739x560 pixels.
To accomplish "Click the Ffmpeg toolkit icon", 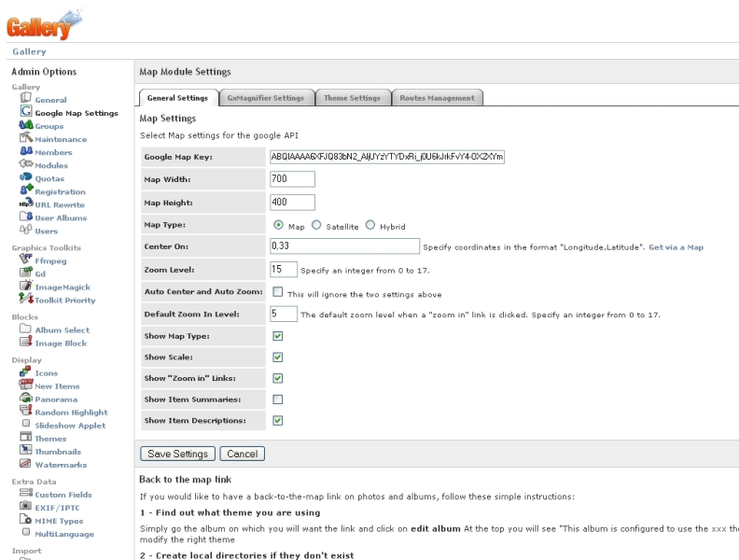I will [25, 259].
